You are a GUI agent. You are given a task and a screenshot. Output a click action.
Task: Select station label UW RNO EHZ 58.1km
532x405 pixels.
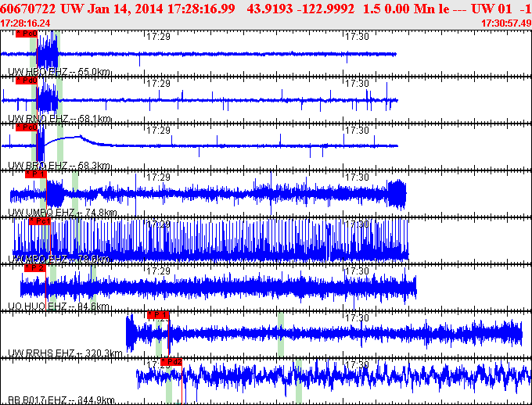tap(59, 119)
